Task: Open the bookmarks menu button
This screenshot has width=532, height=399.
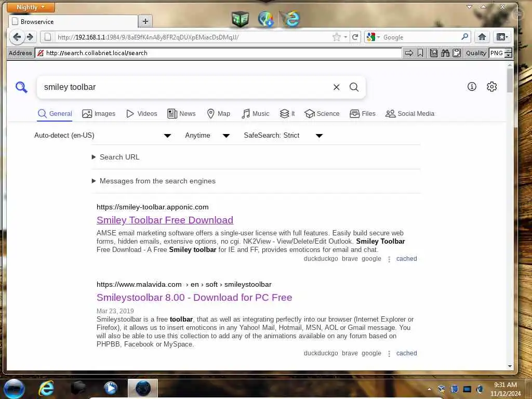Action: click(502, 37)
